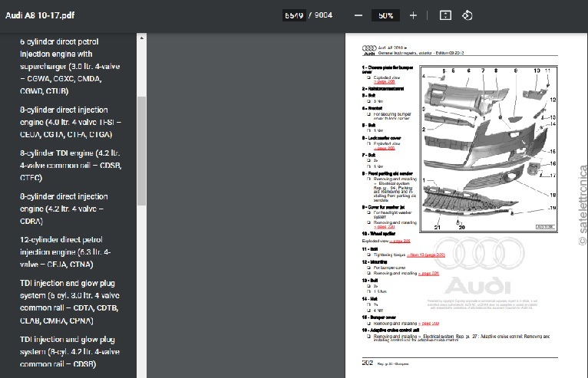Open the 8-cylinder 4.0 ltr TFSI engine bookmark

point(70,123)
